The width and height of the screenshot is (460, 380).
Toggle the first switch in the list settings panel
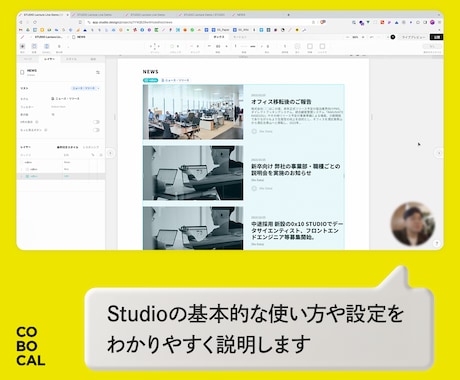click(96, 122)
